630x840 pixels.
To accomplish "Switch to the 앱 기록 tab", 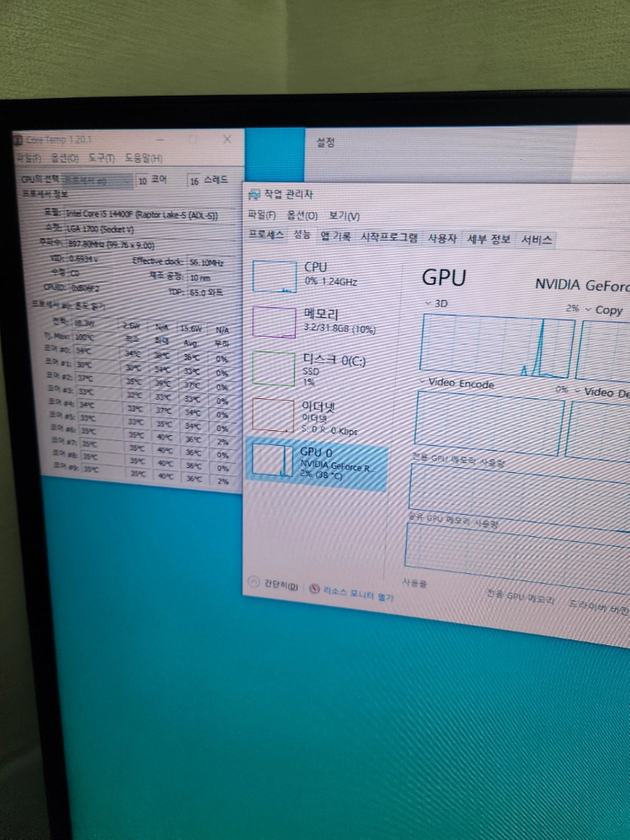I will click(335, 236).
